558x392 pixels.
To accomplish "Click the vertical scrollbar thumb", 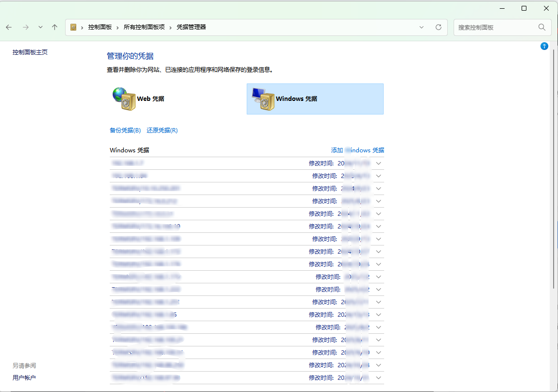I will [554, 169].
